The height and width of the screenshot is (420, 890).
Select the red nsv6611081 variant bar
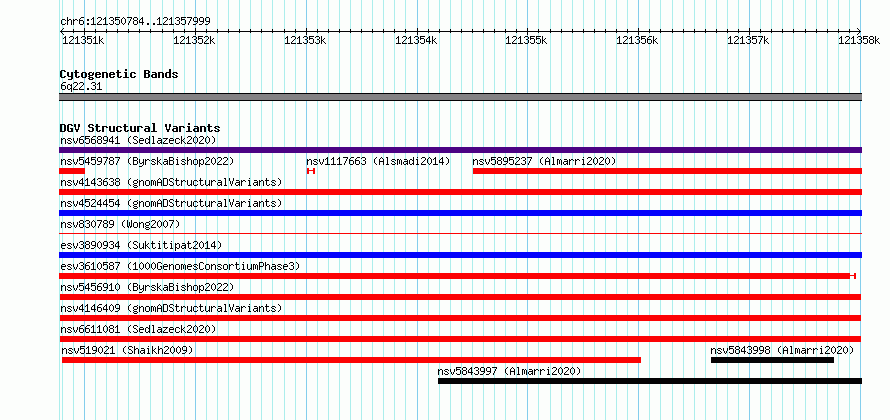pyautogui.click(x=460, y=339)
